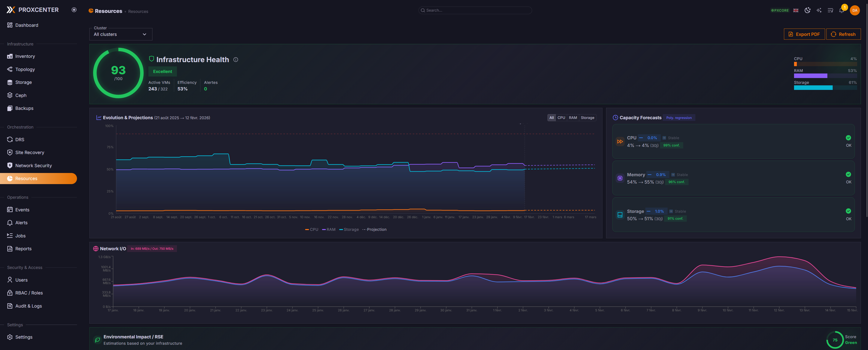This screenshot has height=350, width=868.
Task: Click the notification bell icon
Action: 841,10
